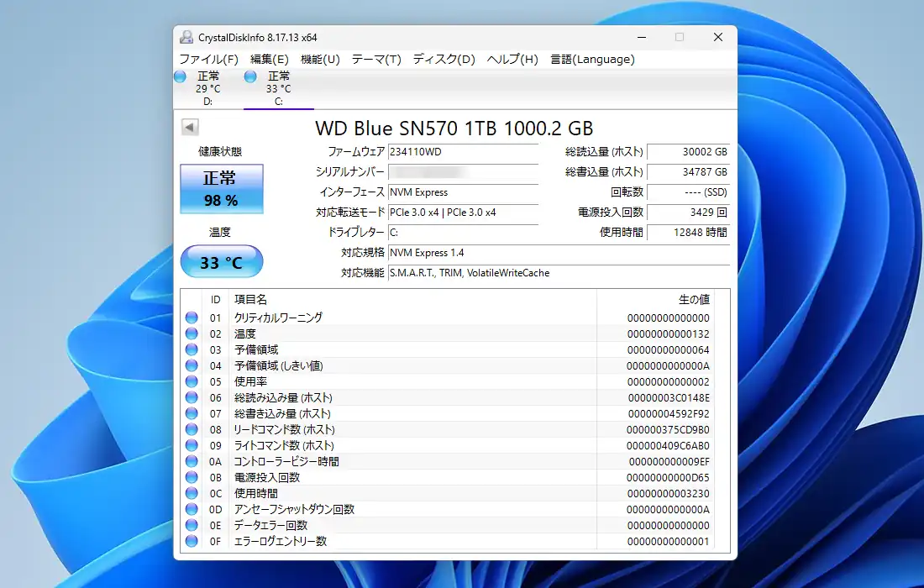Click status orb beside 温度 attribute row
The width and height of the screenshot is (924, 588).
[x=192, y=333]
